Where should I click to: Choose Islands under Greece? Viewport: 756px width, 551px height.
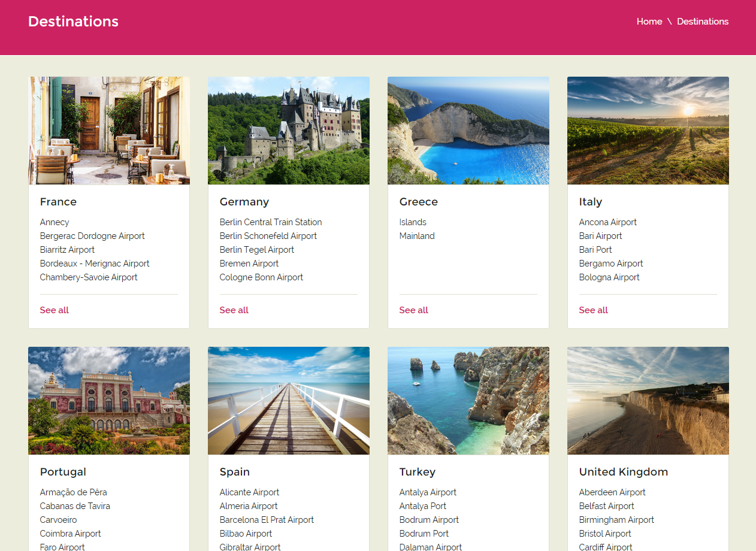pyautogui.click(x=413, y=222)
